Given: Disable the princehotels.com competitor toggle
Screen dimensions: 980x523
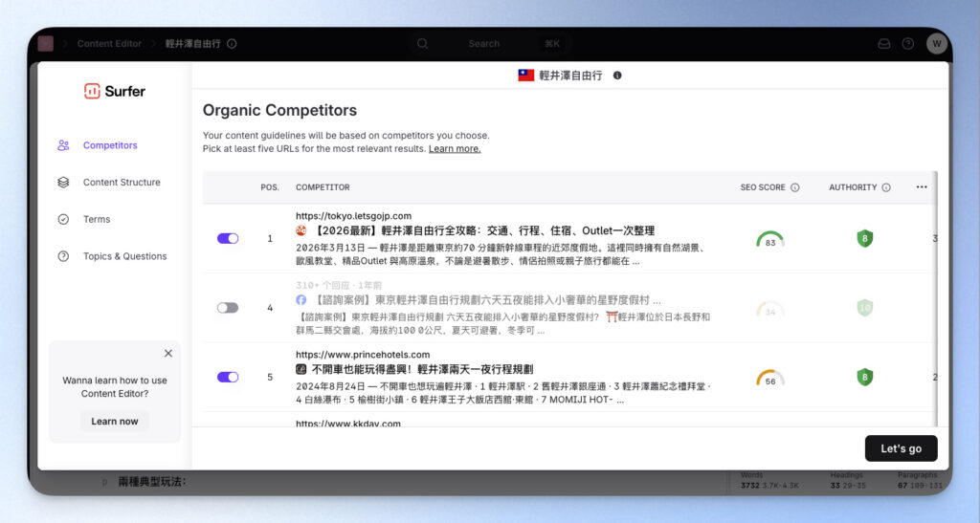Looking at the screenshot, I should pyautogui.click(x=228, y=377).
